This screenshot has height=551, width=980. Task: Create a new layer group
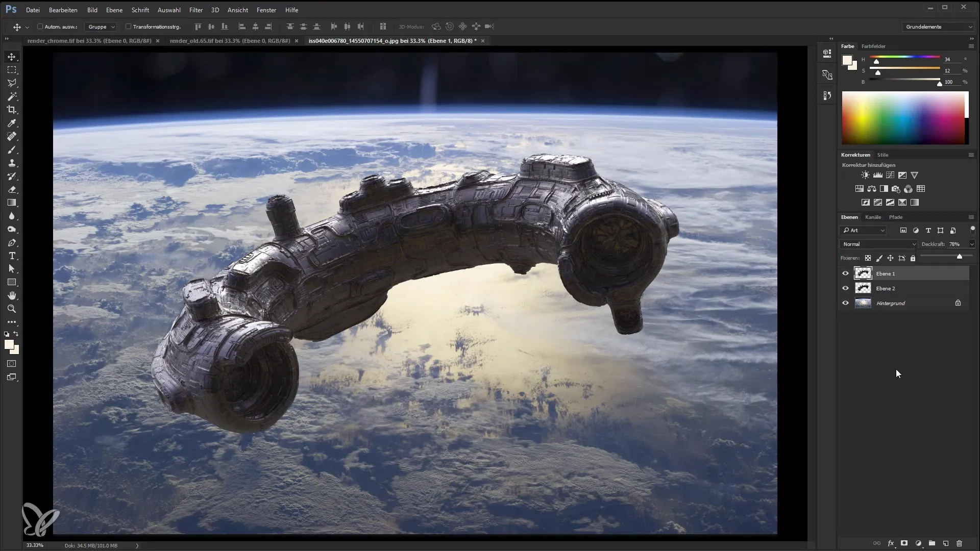tap(932, 543)
